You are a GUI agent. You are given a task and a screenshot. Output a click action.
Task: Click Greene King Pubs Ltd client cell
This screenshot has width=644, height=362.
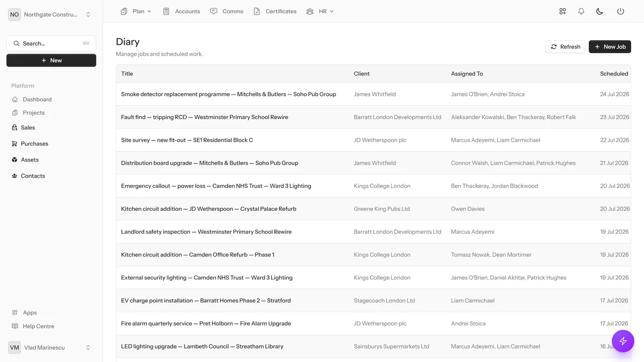click(382, 209)
